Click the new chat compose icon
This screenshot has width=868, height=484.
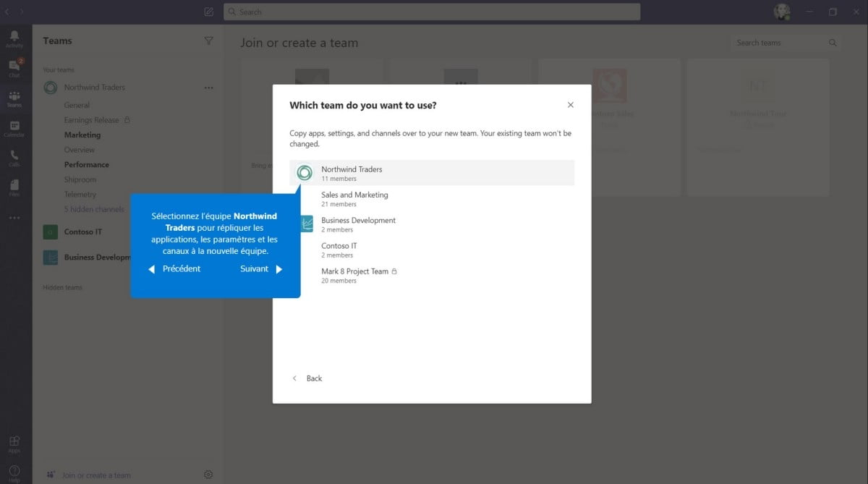(x=209, y=12)
